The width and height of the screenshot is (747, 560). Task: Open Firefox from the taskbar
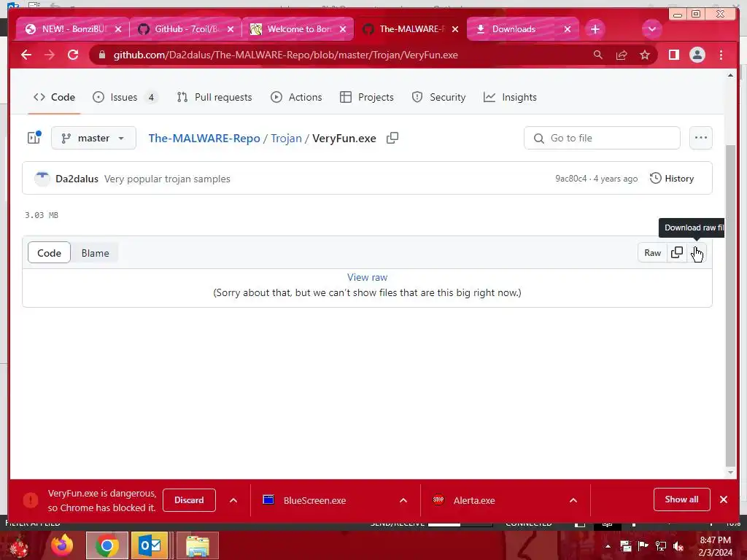(63, 545)
